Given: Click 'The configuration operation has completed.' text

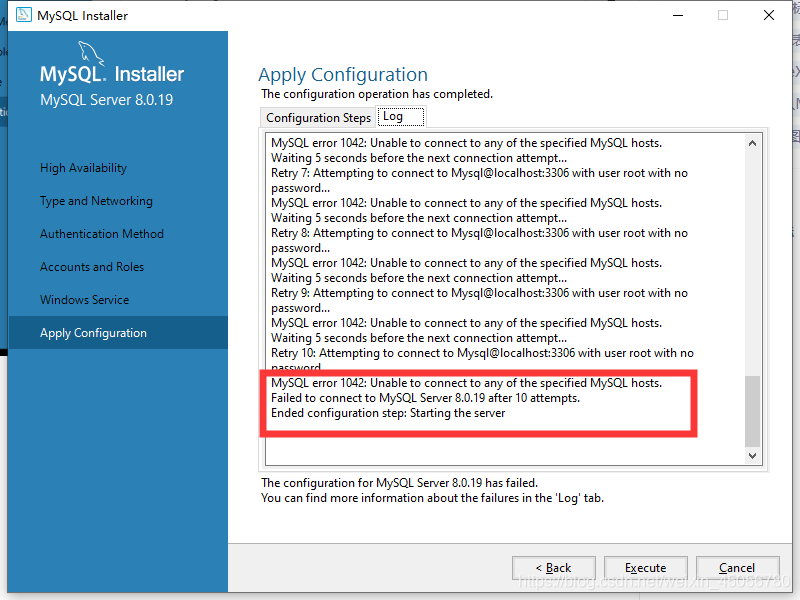Looking at the screenshot, I should [377, 94].
